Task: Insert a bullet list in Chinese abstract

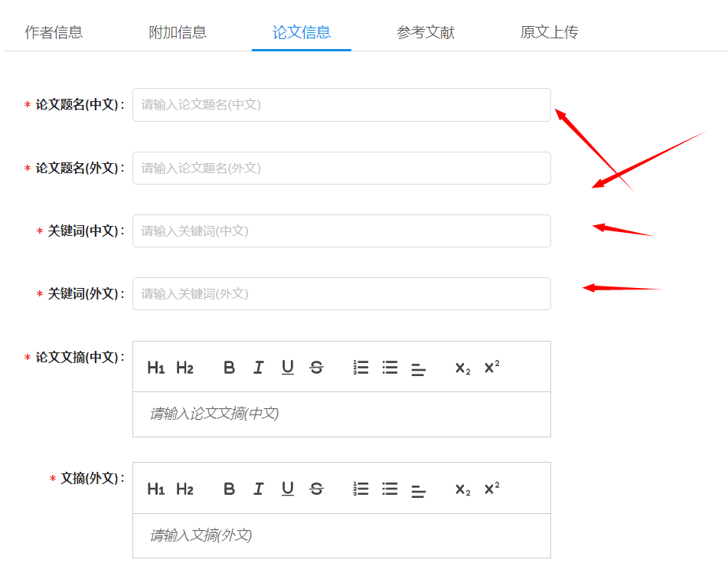Action: pos(390,367)
